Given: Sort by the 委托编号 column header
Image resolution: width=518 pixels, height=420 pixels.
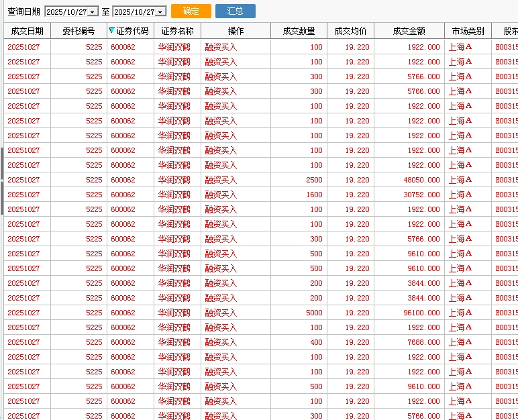Looking at the screenshot, I should tap(79, 31).
